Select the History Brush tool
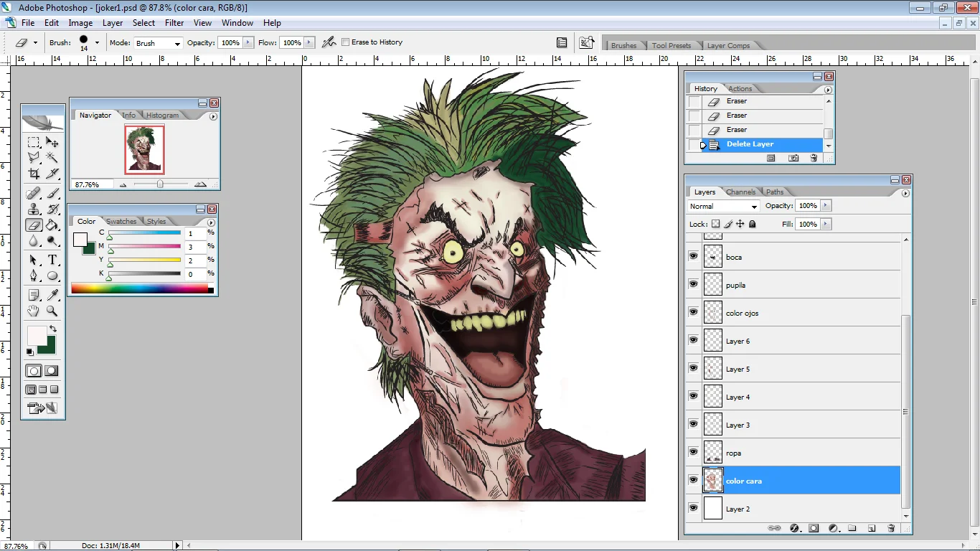The height and width of the screenshot is (551, 980). click(52, 209)
